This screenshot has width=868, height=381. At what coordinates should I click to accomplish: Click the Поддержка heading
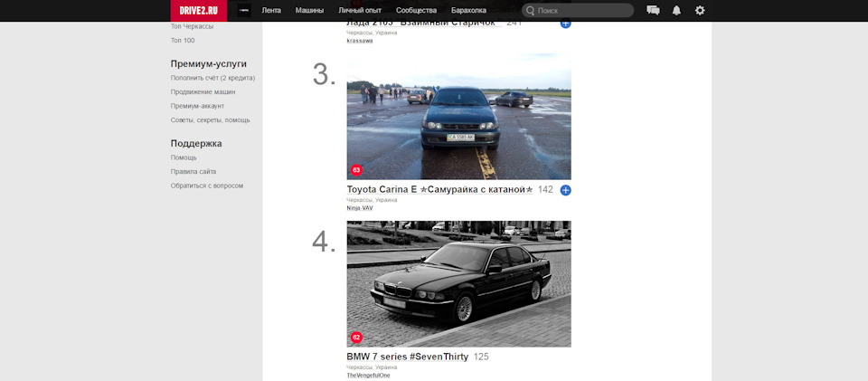click(x=196, y=143)
